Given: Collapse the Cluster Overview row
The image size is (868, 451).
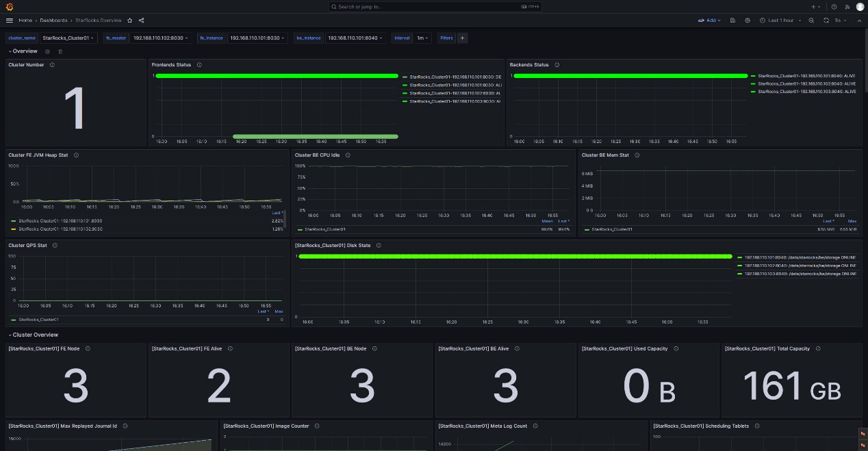Looking at the screenshot, I should [34, 335].
